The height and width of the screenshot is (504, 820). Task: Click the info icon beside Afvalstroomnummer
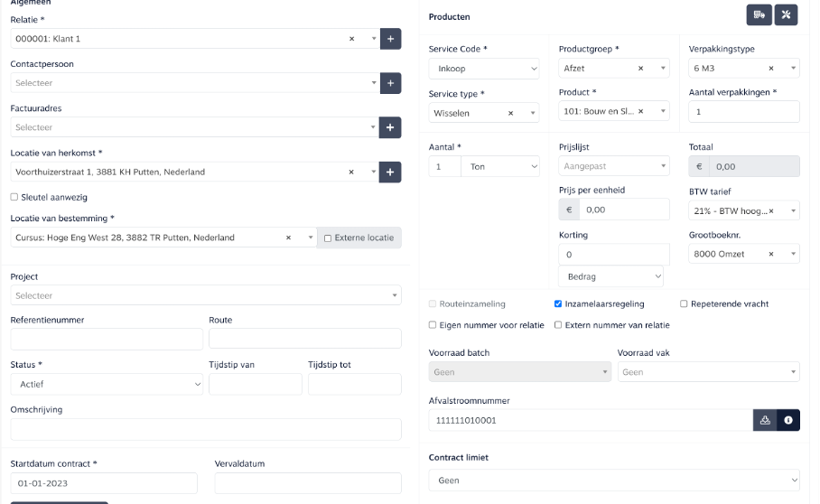[x=788, y=420]
